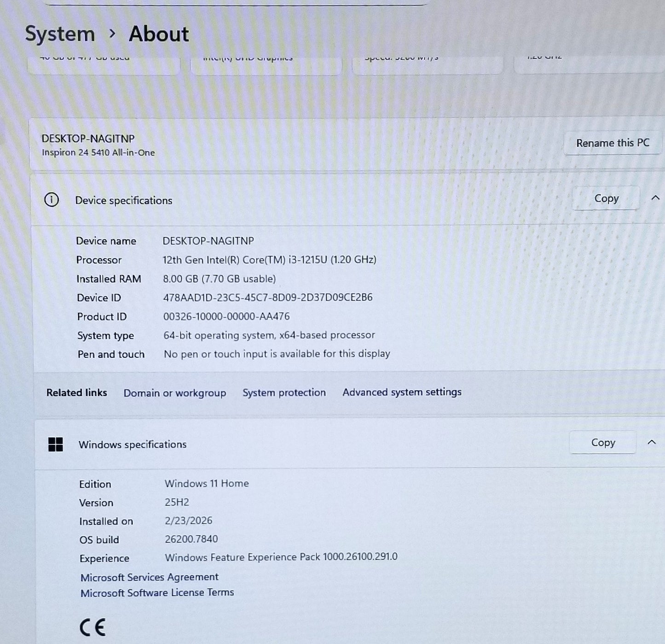Viewport: 665px width, 644px height.
Task: Open System protection
Action: coord(284,392)
